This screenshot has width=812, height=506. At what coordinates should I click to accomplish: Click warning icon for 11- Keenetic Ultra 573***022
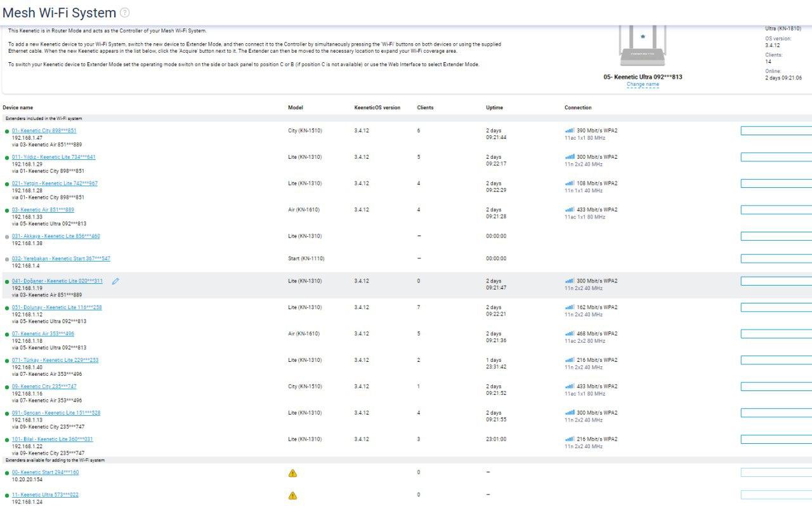[292, 495]
